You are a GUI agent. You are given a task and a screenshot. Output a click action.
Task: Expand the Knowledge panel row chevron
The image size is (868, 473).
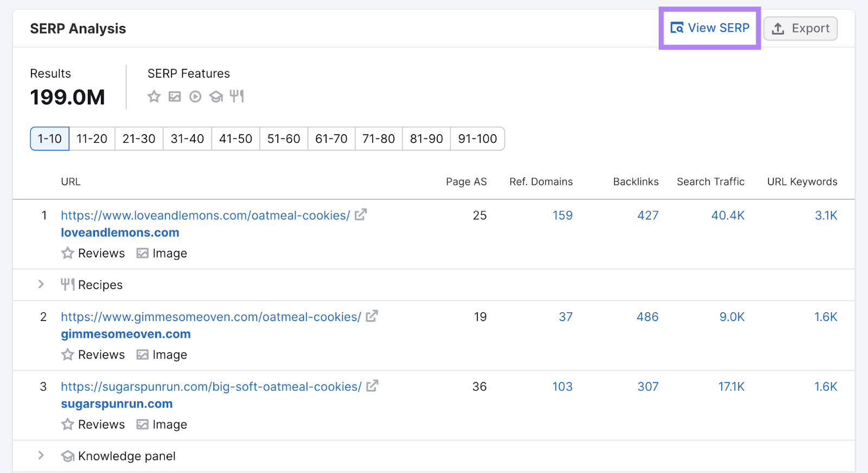pos(41,455)
